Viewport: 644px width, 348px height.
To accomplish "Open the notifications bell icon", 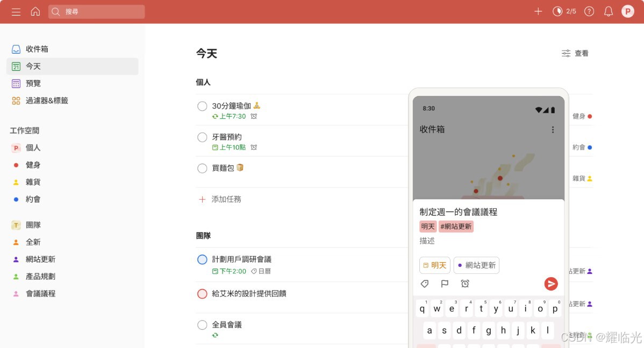I will (x=609, y=11).
